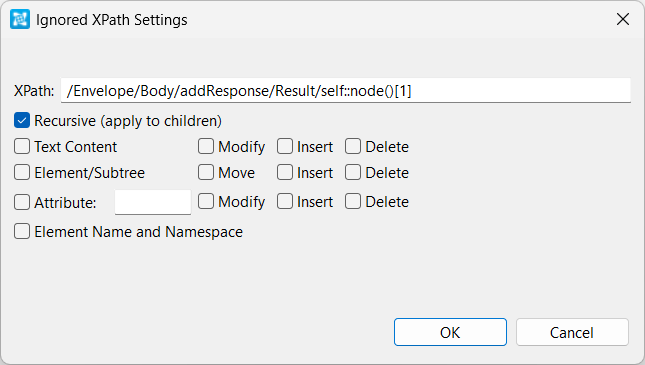Screen dimensions: 645x365
Task: Click the Attribute name text box
Action: click(153, 202)
